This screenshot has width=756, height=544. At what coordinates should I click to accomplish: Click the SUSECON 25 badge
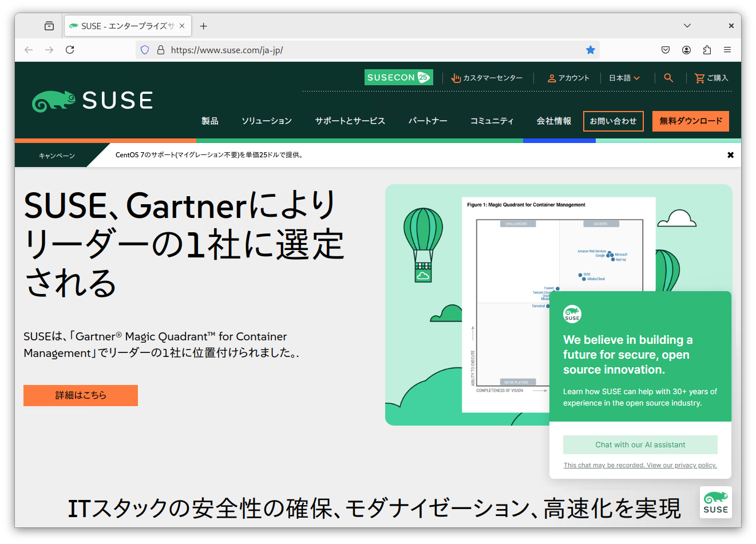(x=398, y=77)
